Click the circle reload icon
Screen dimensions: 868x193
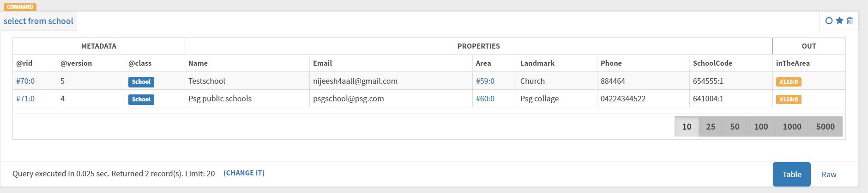(829, 21)
